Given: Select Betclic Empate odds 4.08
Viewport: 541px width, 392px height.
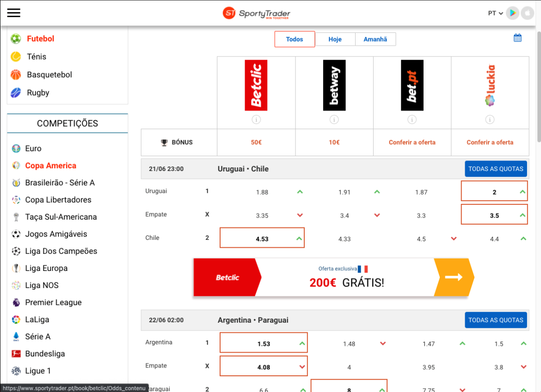Looking at the screenshot, I should tap(264, 367).
